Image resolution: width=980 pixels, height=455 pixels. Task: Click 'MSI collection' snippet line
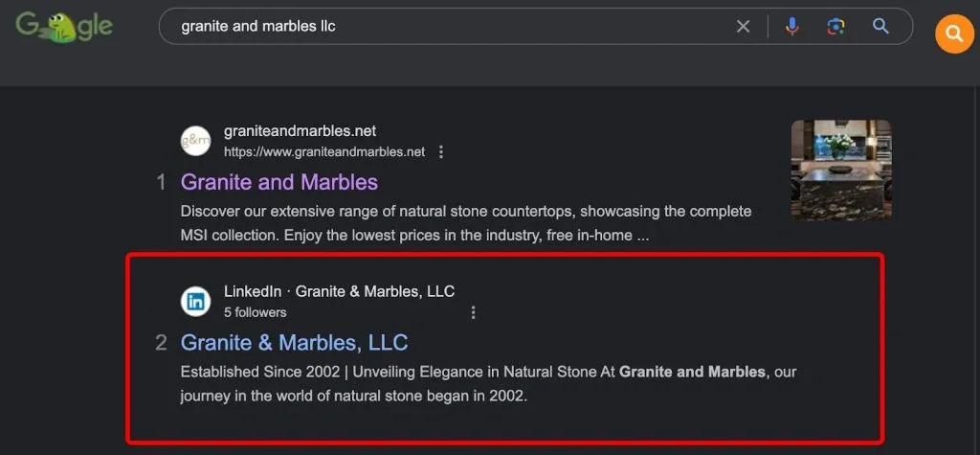[x=414, y=238]
